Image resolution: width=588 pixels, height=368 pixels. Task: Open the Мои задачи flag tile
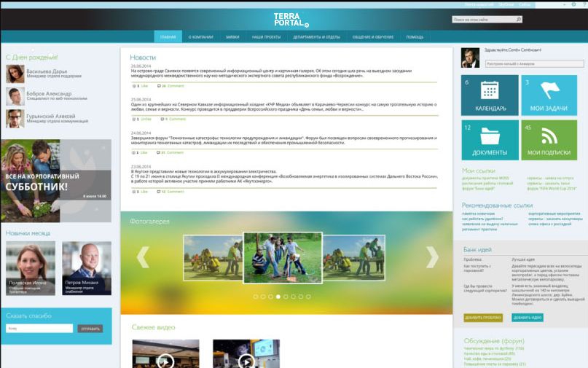coord(548,96)
